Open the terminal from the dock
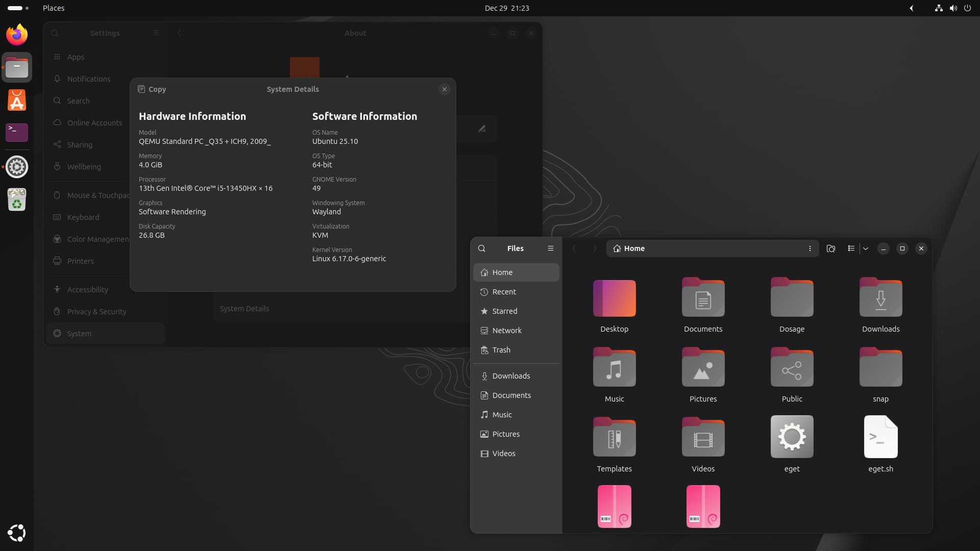Screen dimensions: 980x551 coord(17,133)
